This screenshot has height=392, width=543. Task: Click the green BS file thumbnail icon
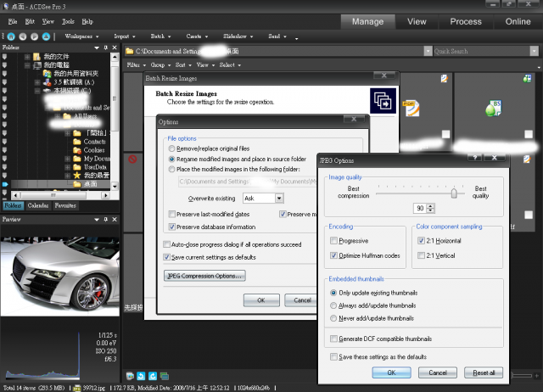494,108
